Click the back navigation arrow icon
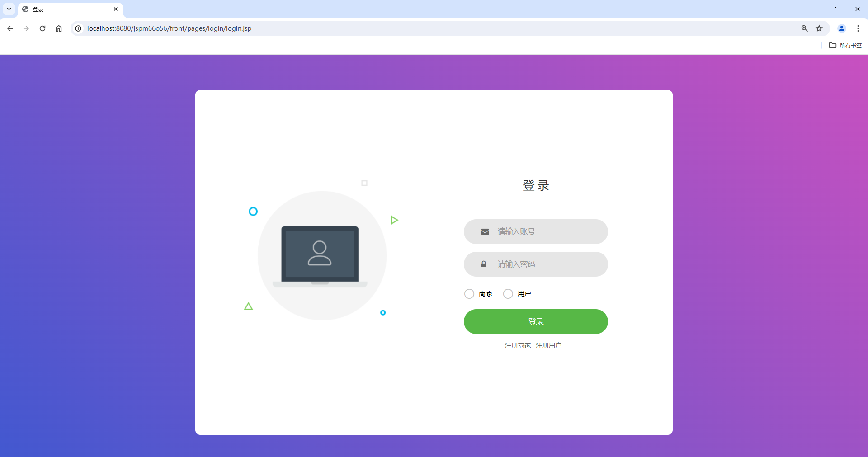The height and width of the screenshot is (457, 868). tap(9, 28)
